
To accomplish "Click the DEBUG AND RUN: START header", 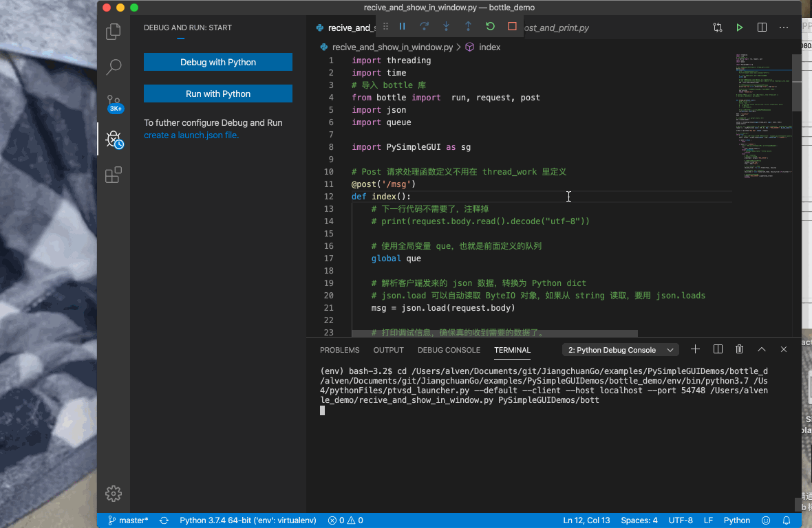I will 188,28.
